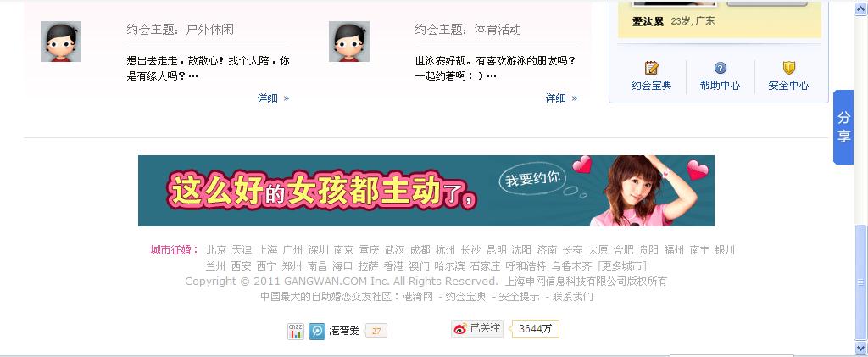The width and height of the screenshot is (868, 357).
Task: Select 上海 in city list
Action: pyautogui.click(x=267, y=249)
